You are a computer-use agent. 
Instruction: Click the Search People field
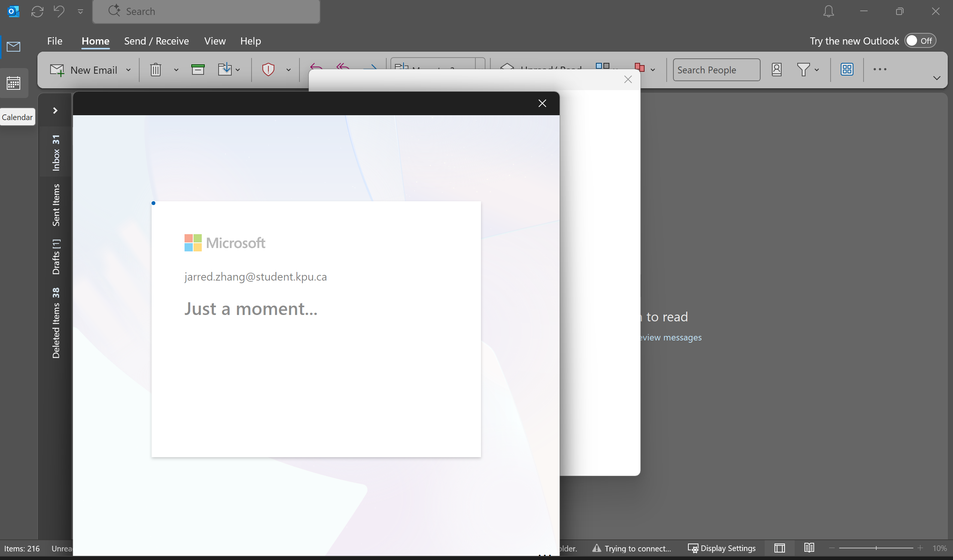tap(716, 70)
